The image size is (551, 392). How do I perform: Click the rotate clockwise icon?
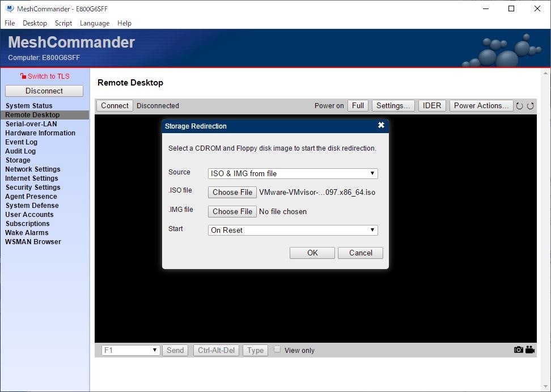click(530, 106)
